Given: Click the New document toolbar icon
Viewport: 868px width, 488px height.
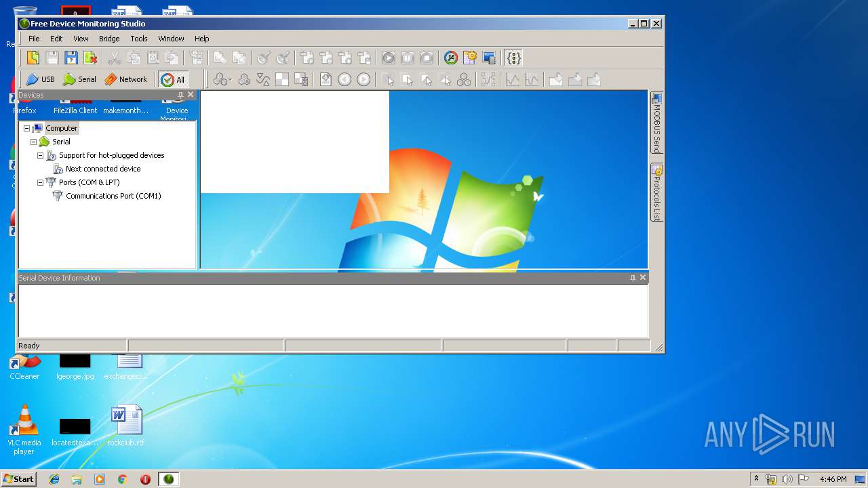Looking at the screenshot, I should click(x=33, y=58).
